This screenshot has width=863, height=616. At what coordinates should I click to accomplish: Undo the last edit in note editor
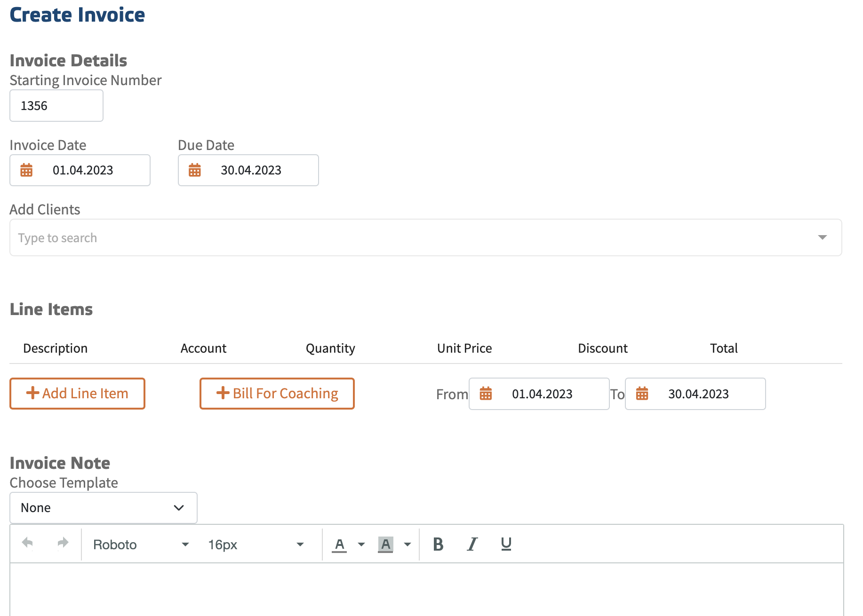point(27,543)
